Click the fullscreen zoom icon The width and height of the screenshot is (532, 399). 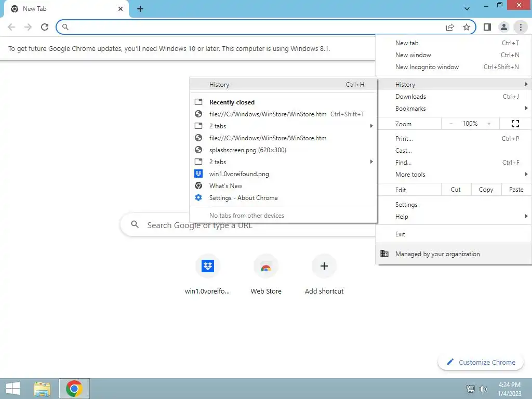[515, 124]
